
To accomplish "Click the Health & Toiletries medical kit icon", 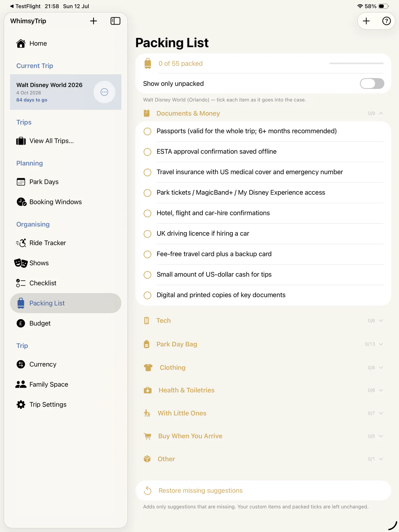I will pyautogui.click(x=148, y=390).
